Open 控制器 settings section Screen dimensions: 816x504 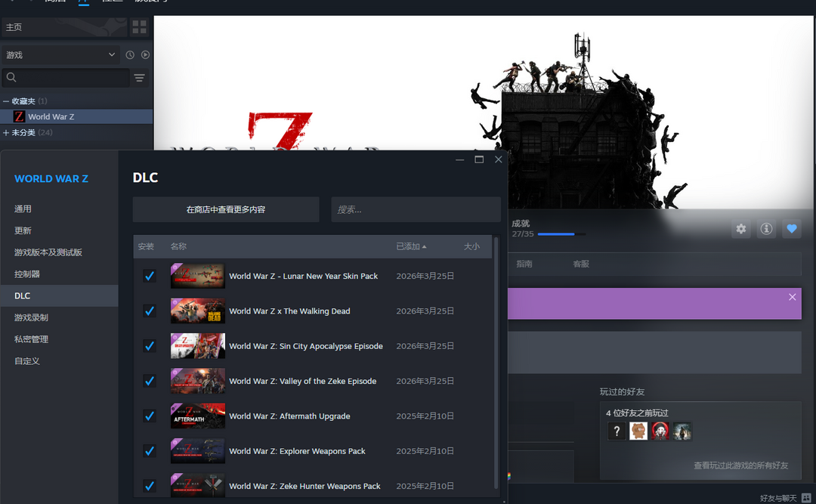(x=27, y=274)
